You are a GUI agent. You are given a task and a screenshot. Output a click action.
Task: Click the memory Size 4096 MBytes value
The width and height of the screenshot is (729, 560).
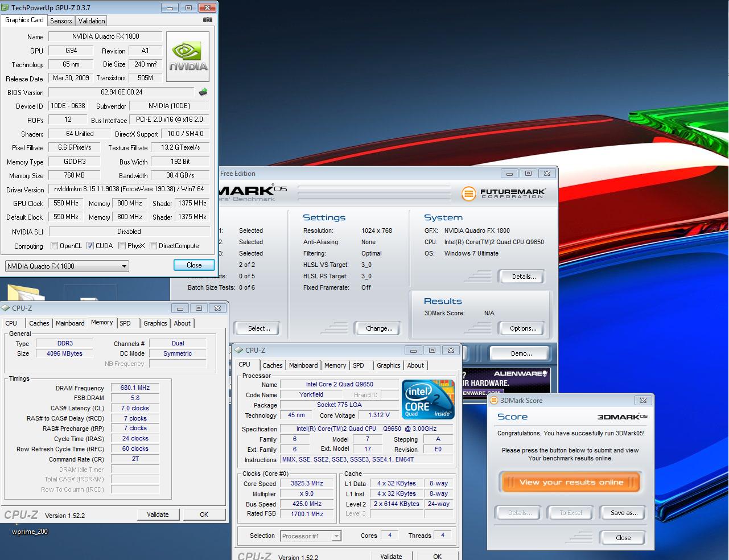click(64, 353)
